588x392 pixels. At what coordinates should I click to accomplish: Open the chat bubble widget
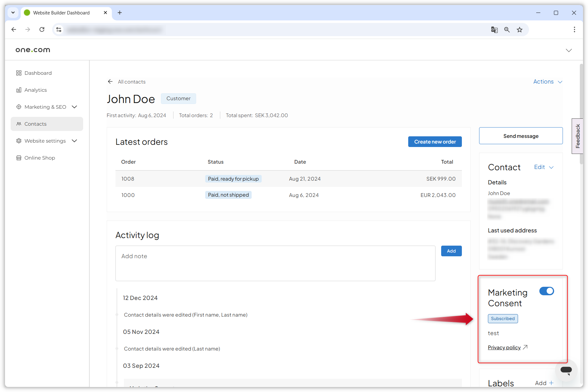pos(566,370)
